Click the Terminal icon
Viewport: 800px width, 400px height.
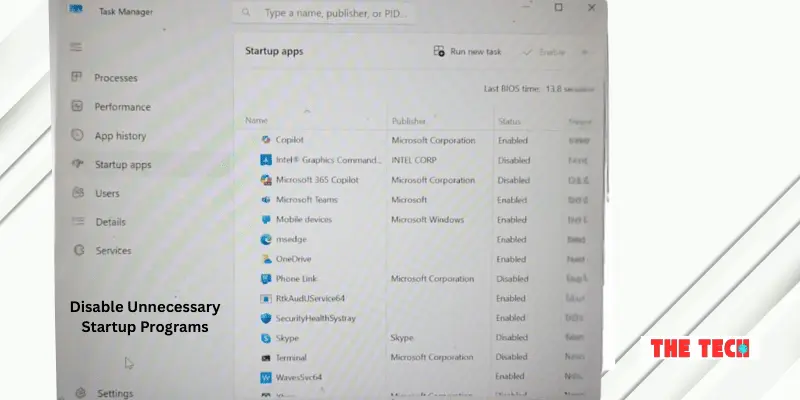(266, 358)
